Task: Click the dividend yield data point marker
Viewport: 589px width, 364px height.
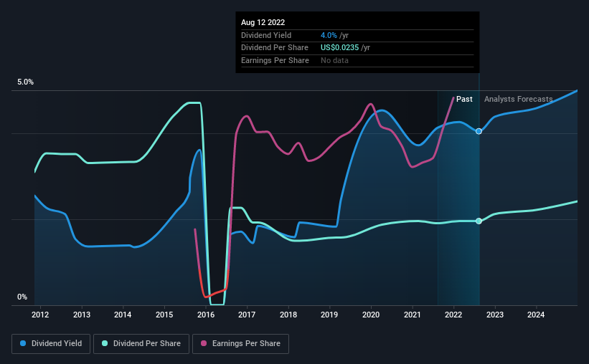Action: 479,131
